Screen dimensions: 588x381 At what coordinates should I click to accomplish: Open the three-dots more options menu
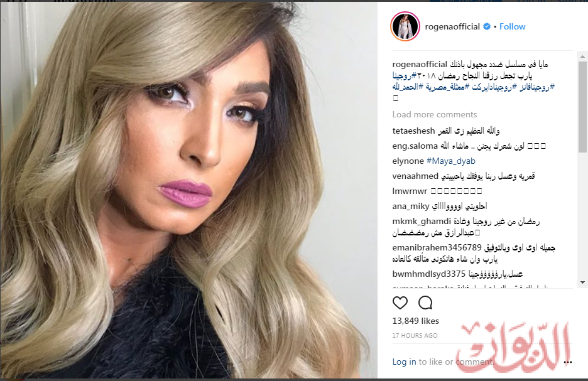[568, 362]
